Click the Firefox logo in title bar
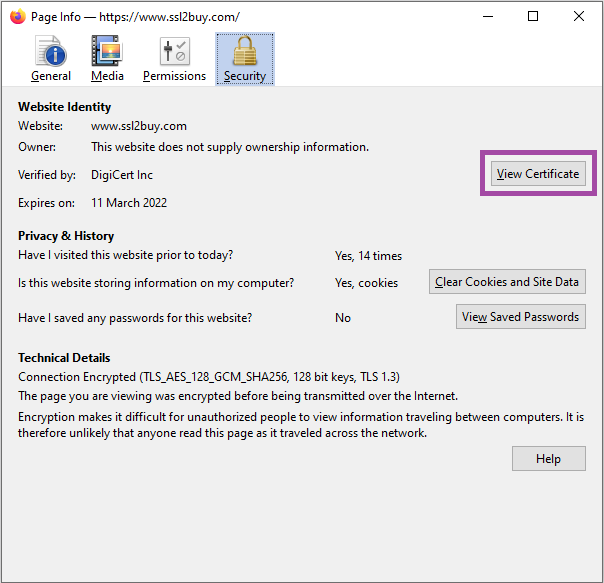The height and width of the screenshot is (583, 604). coord(17,17)
